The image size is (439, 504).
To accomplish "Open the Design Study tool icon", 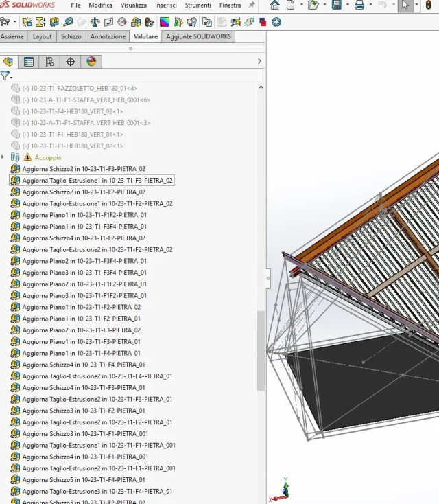I will click(x=5, y=22).
